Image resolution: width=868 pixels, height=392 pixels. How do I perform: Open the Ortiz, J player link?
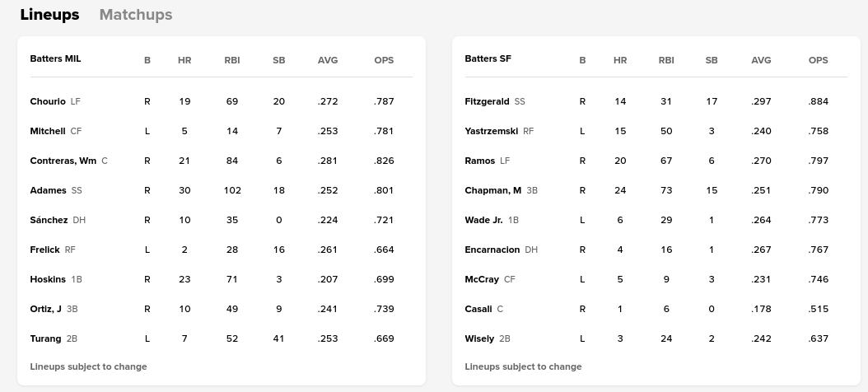click(x=45, y=309)
